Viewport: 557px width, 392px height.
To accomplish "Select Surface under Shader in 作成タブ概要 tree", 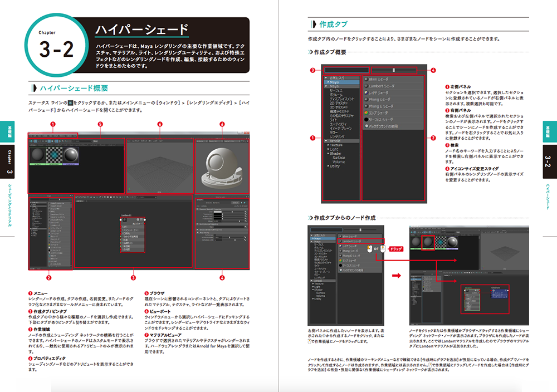I will [339, 158].
